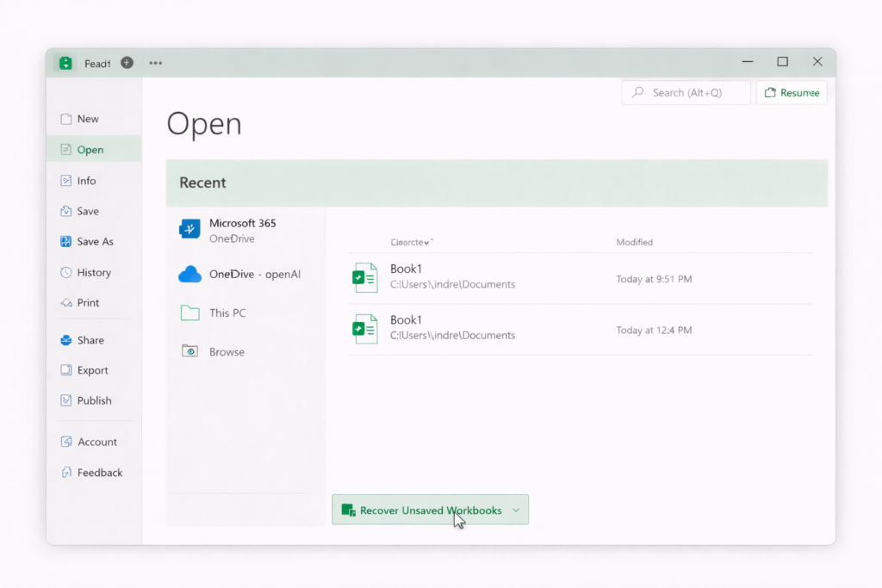Image resolution: width=882 pixels, height=588 pixels.
Task: Click the Info icon in sidebar
Action: point(65,181)
